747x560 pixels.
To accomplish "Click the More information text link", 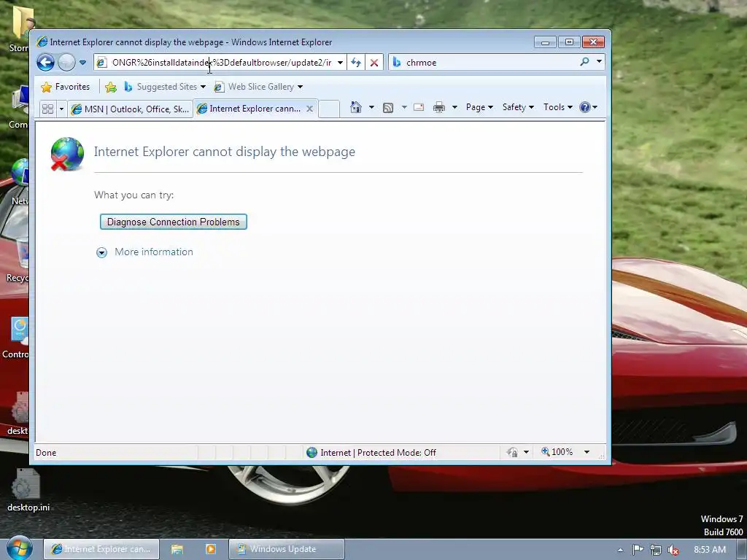I will click(x=154, y=252).
